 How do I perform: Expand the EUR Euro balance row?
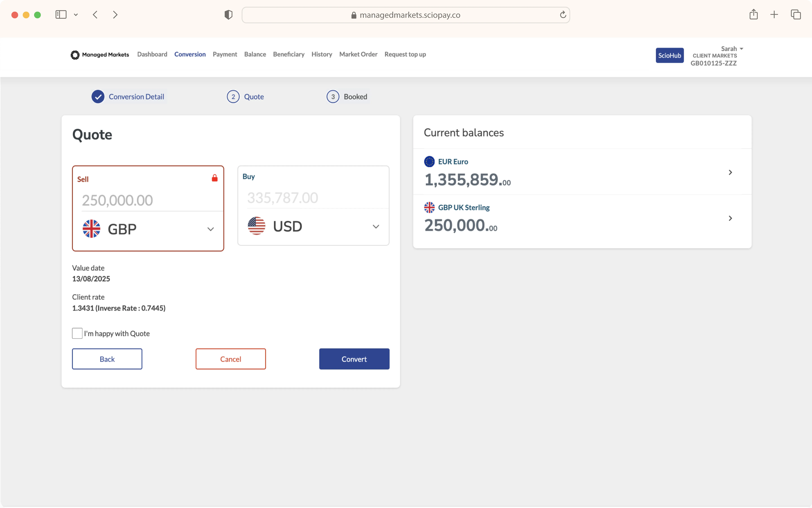tap(730, 172)
